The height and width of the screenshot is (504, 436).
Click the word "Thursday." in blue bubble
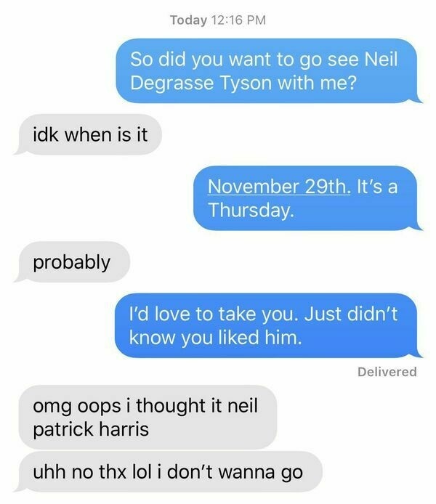click(251, 210)
